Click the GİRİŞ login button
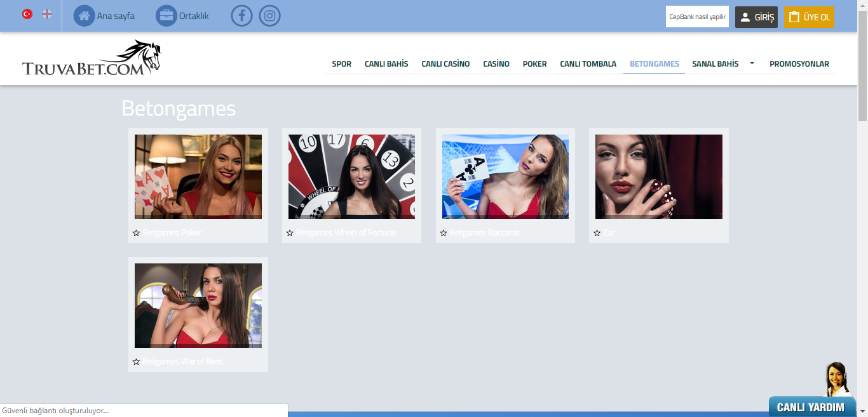The width and height of the screenshot is (868, 417). (756, 17)
